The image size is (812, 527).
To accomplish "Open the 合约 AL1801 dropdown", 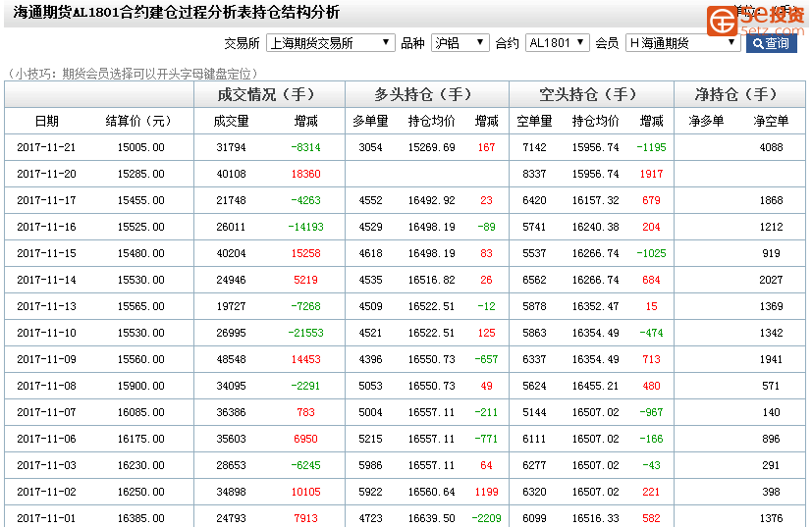I will point(558,43).
